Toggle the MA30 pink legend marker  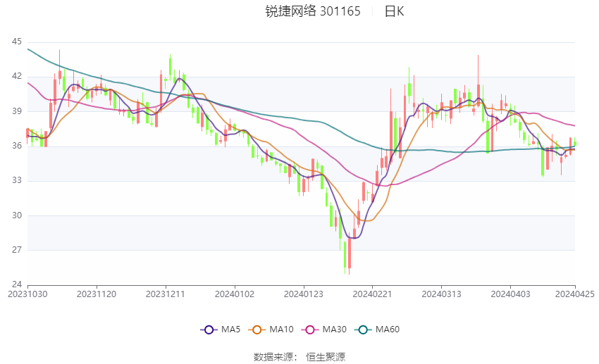coord(309,330)
